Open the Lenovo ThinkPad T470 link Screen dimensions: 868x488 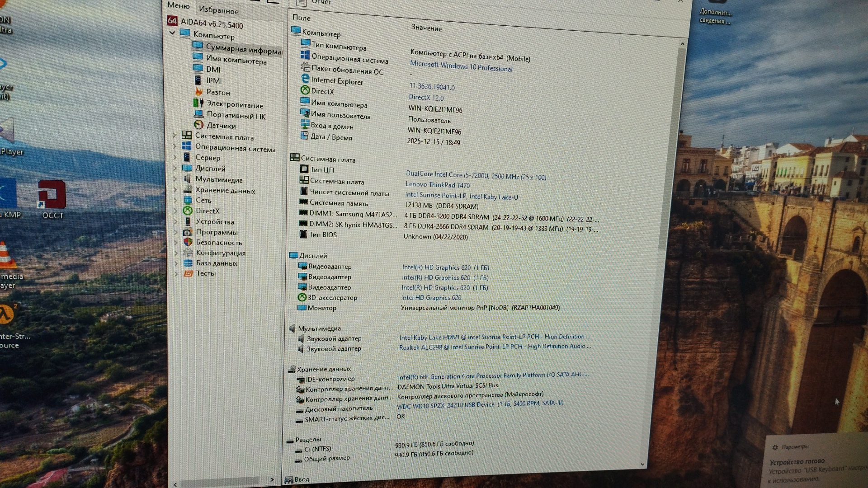click(x=437, y=184)
